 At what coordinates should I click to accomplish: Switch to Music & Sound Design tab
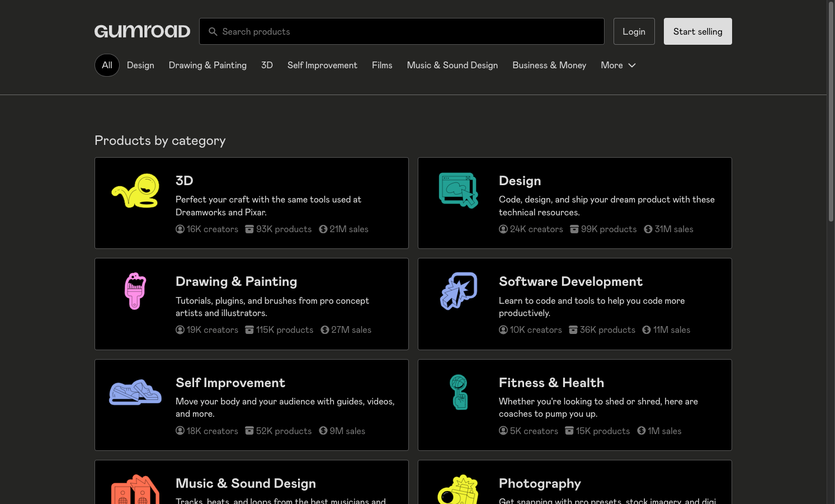[x=452, y=65]
